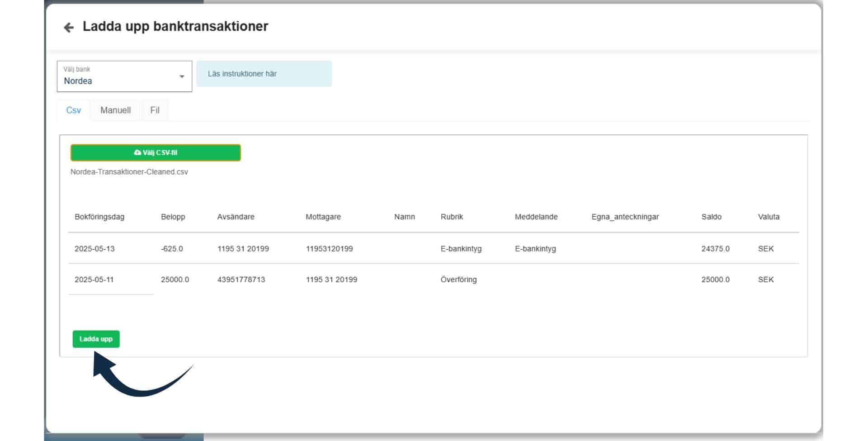Click the Ladda upp banktransaktioner heading

175,27
